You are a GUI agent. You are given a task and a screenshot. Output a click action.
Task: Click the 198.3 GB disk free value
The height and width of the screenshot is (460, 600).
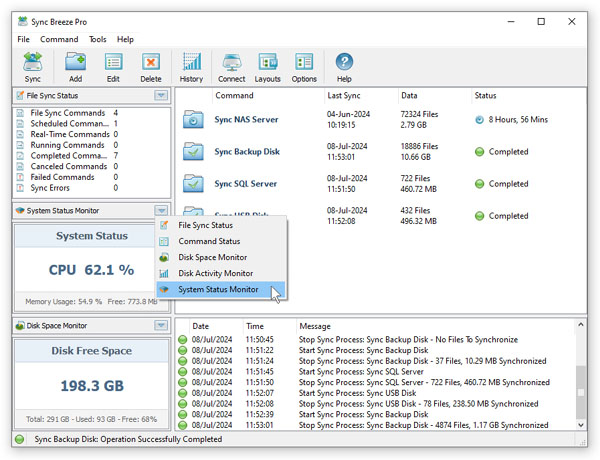(x=92, y=386)
